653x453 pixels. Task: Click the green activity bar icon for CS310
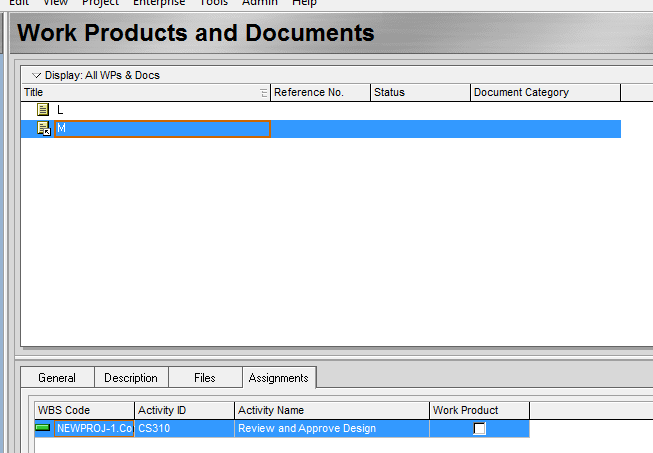click(43, 428)
